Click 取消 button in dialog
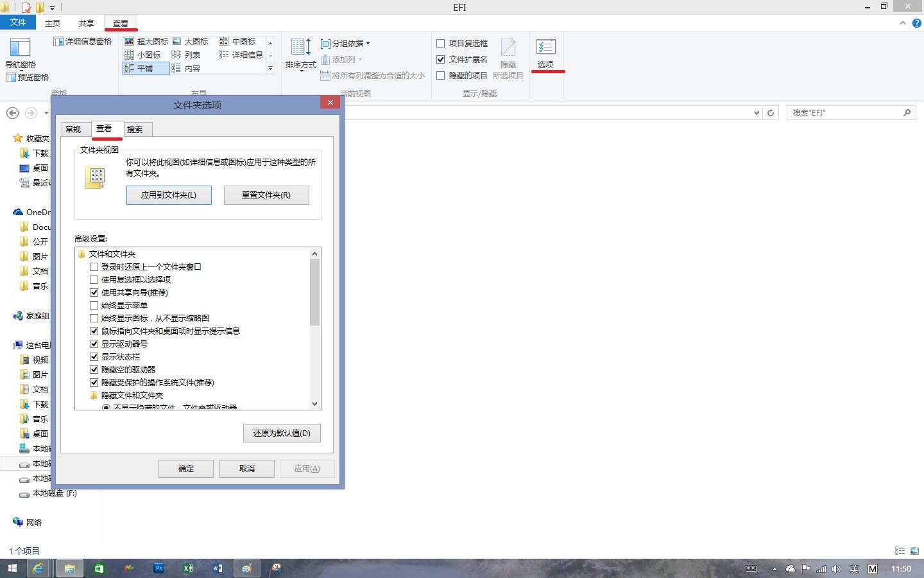The image size is (924, 578). point(247,469)
